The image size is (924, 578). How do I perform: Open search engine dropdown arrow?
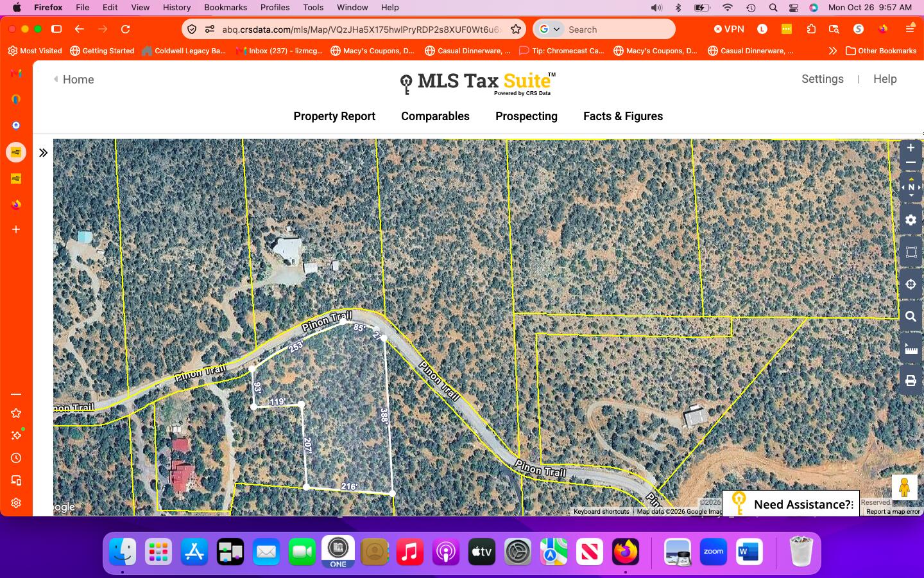556,30
